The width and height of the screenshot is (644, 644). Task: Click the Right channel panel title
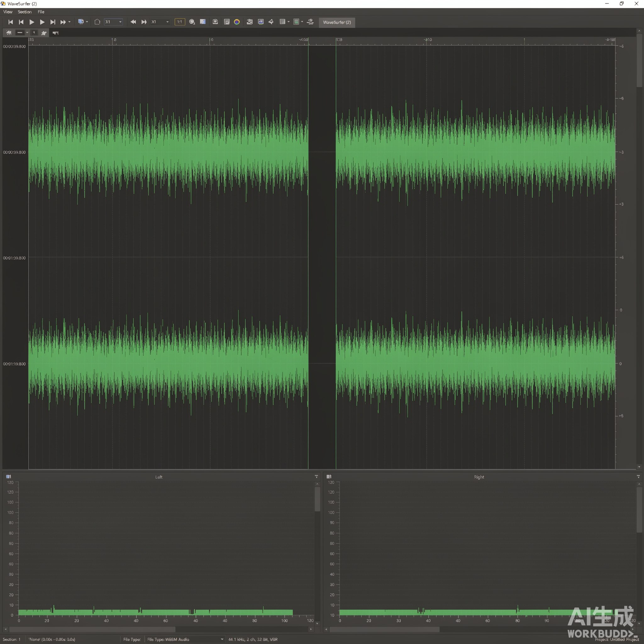(x=479, y=477)
